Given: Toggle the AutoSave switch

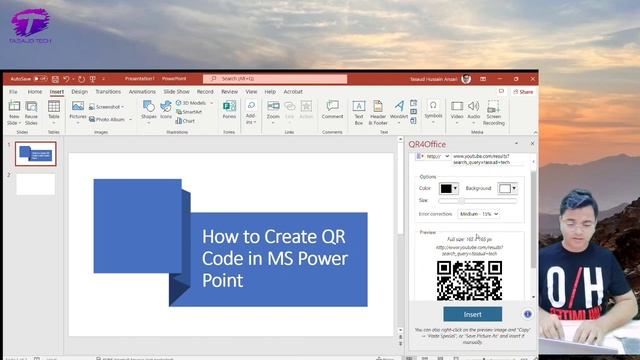Looking at the screenshot, I should click(x=40, y=79).
